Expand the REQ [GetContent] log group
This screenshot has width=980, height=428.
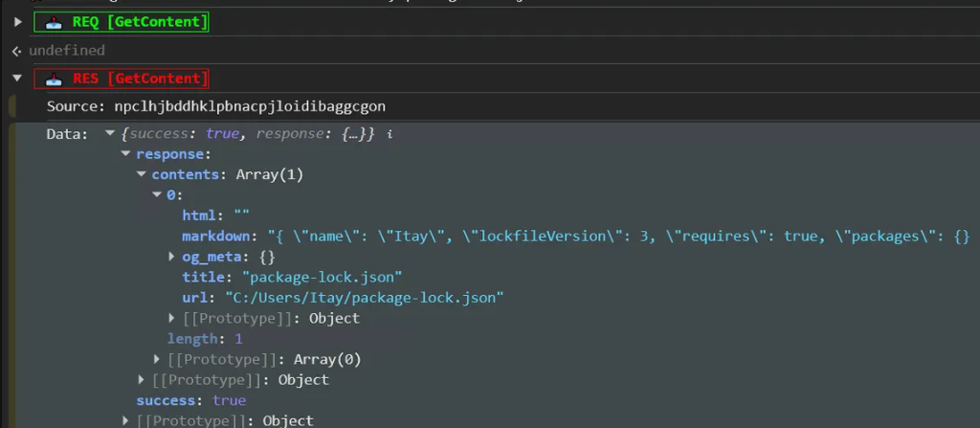(x=17, y=22)
